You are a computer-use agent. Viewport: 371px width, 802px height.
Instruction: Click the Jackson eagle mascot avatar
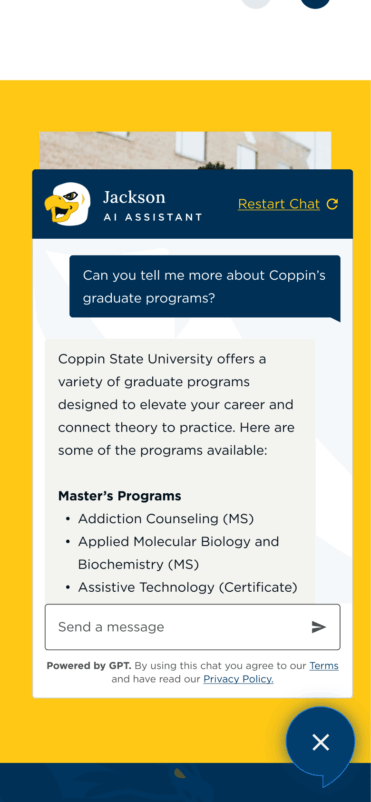pos(67,204)
